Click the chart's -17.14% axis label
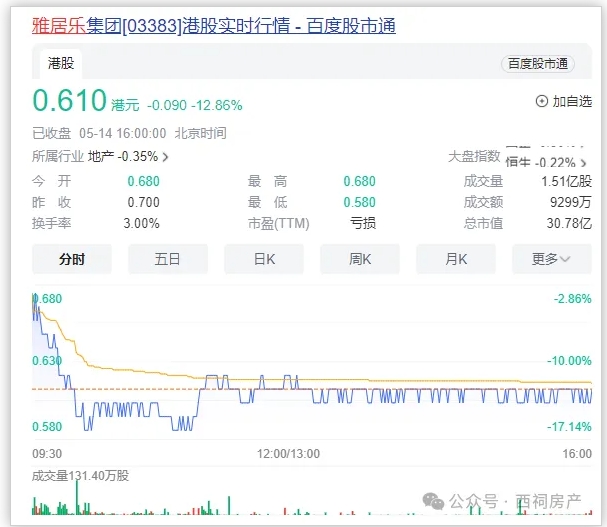Viewport: 607px width, 527px height. [x=569, y=427]
